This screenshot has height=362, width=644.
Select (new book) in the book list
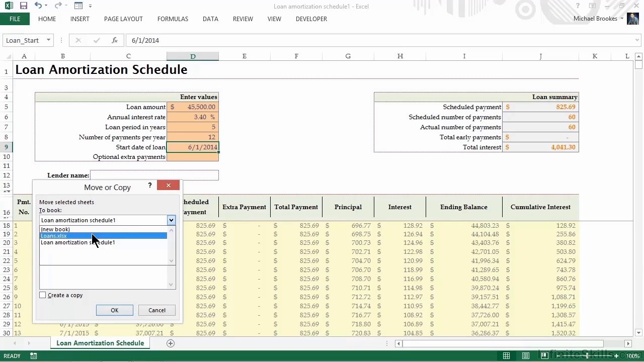point(103,229)
